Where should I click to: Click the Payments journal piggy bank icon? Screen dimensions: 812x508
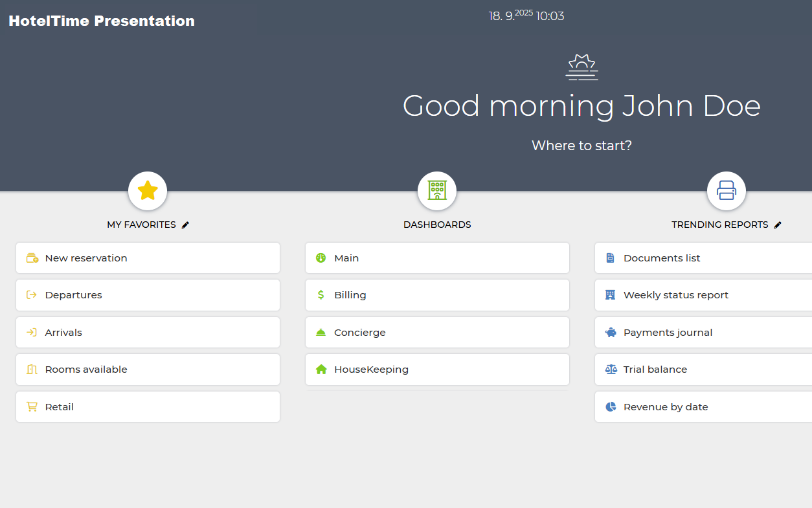click(x=610, y=333)
